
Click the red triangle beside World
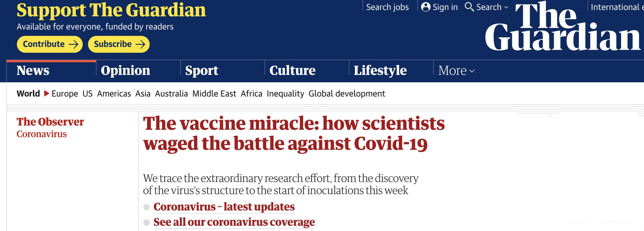coord(47,93)
